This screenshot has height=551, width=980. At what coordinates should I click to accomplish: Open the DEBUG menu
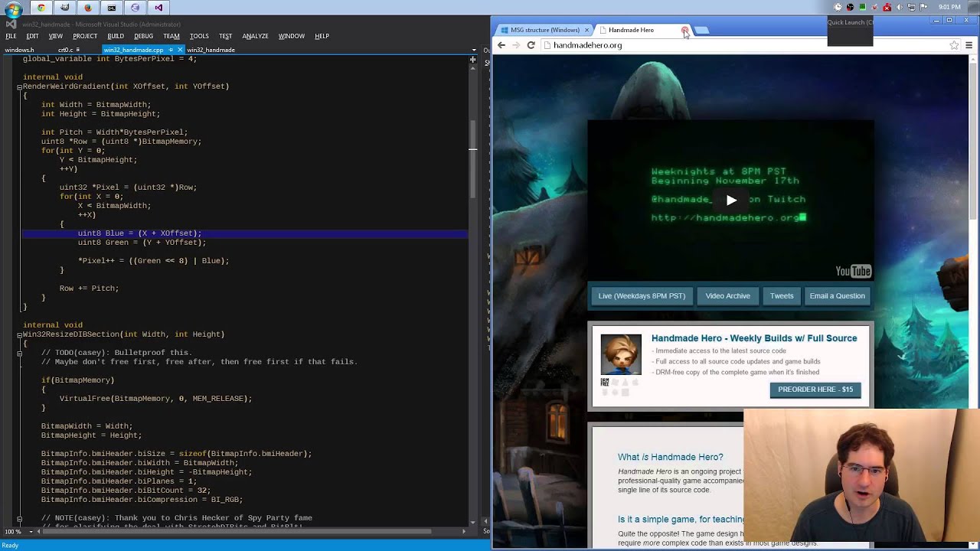pyautogui.click(x=143, y=36)
